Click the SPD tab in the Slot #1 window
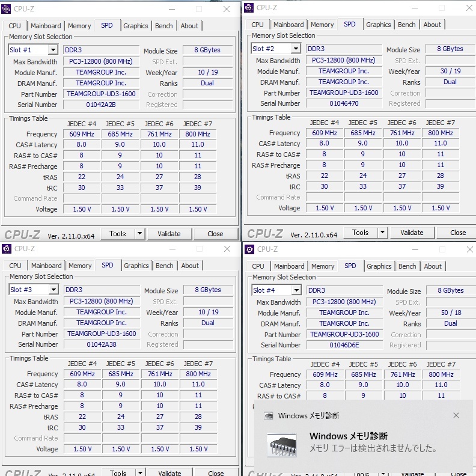This screenshot has height=476, width=476. pos(107,25)
